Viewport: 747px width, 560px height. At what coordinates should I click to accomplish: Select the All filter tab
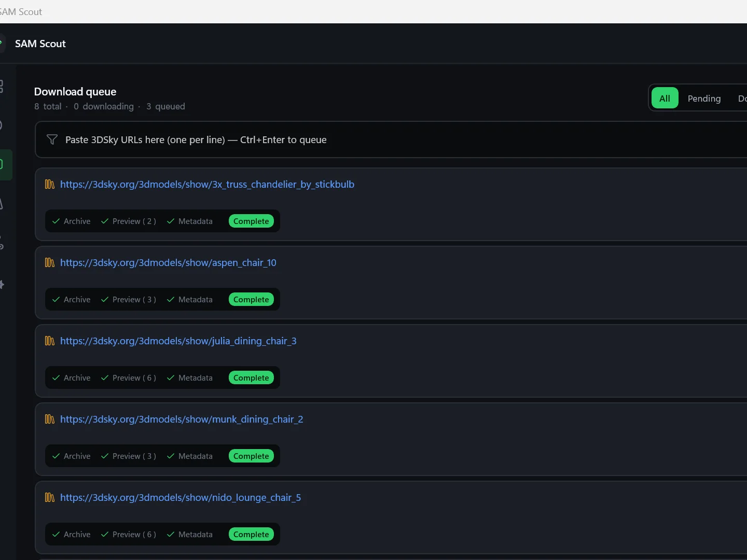point(665,98)
